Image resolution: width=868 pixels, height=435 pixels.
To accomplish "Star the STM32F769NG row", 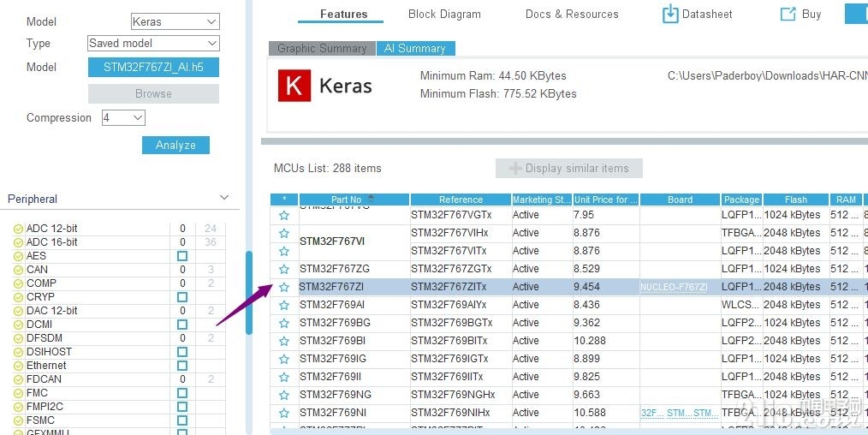I will point(284,395).
